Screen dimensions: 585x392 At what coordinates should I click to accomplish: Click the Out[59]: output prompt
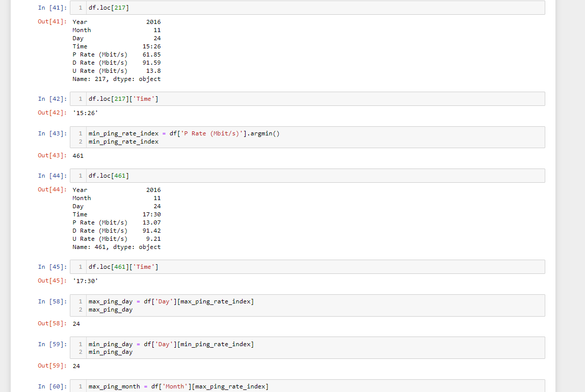tap(52, 366)
